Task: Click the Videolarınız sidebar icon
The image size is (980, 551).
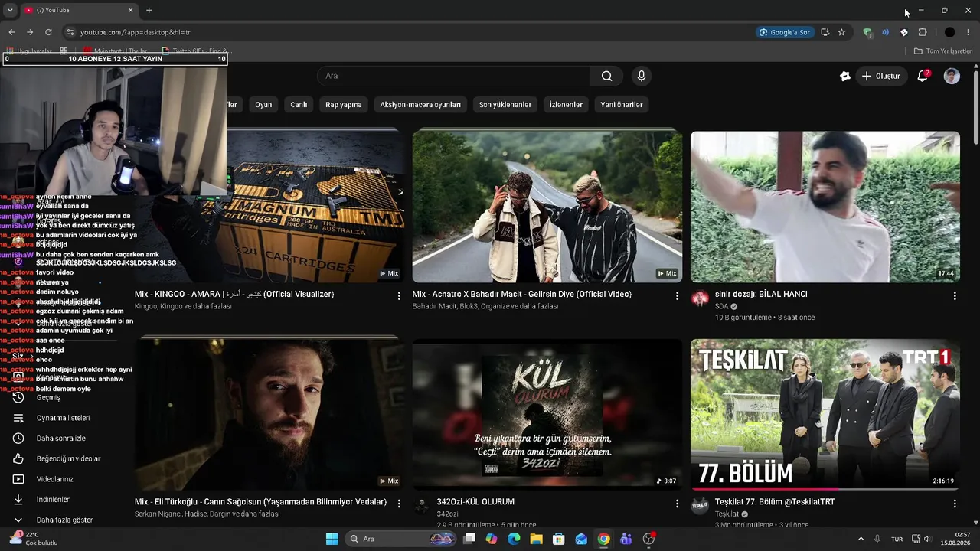Action: coord(18,479)
